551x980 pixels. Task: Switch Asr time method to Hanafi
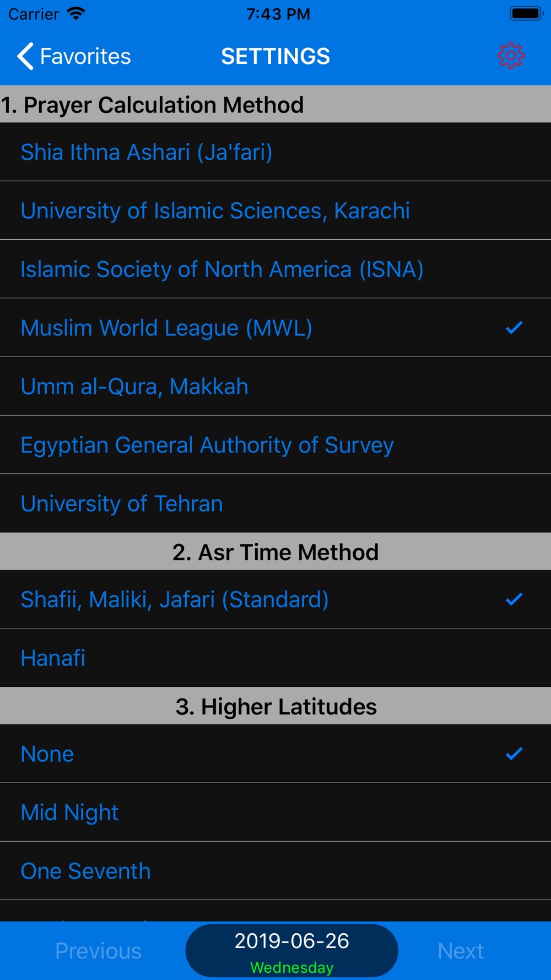(x=275, y=658)
